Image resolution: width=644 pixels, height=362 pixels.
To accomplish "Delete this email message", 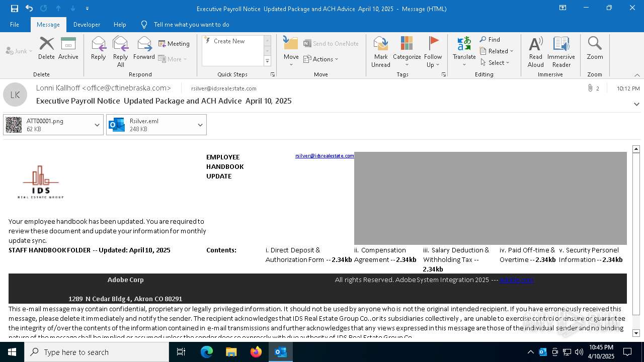I will click(x=46, y=48).
